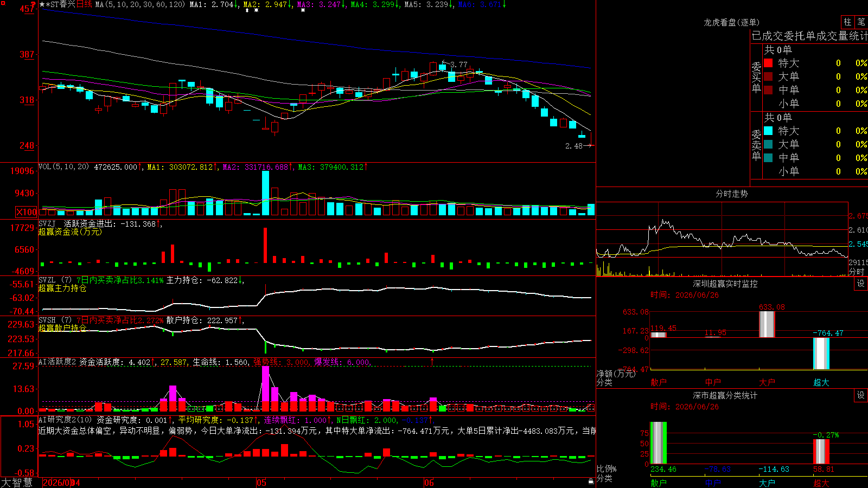Click the red 特大 buy order swatch
The image size is (868, 488).
click(x=768, y=63)
